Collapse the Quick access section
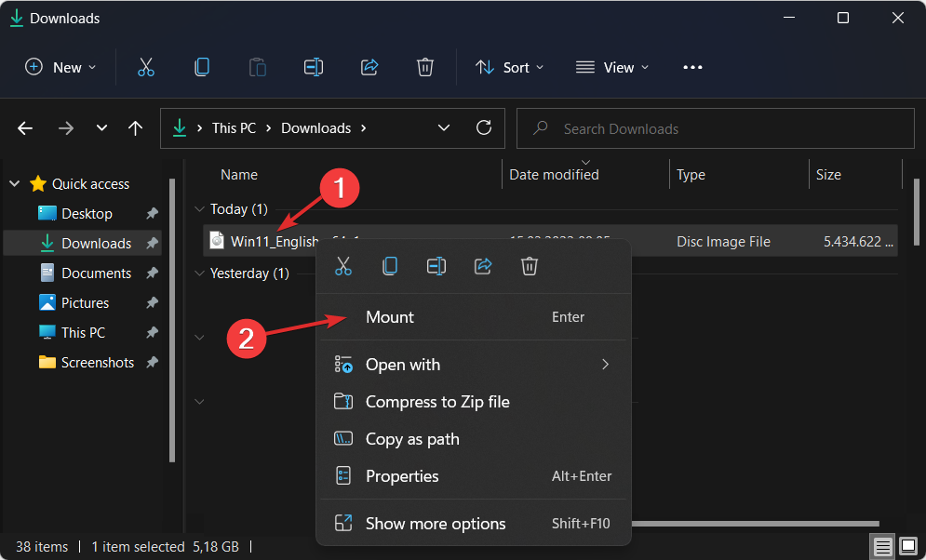Viewport: 926px width, 560px height. 13,183
